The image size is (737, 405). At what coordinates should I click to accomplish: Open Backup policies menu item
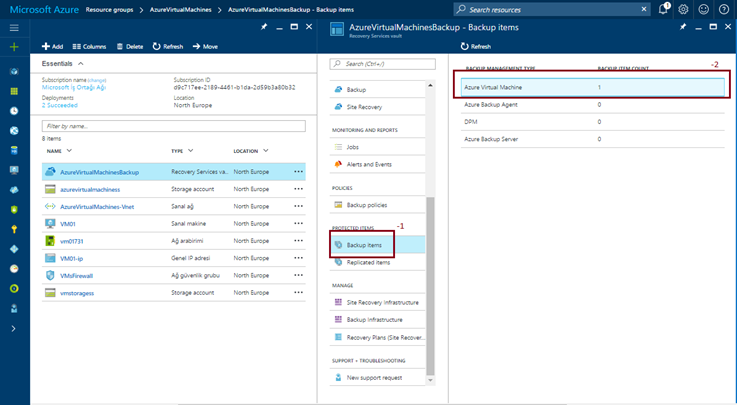[377, 205]
